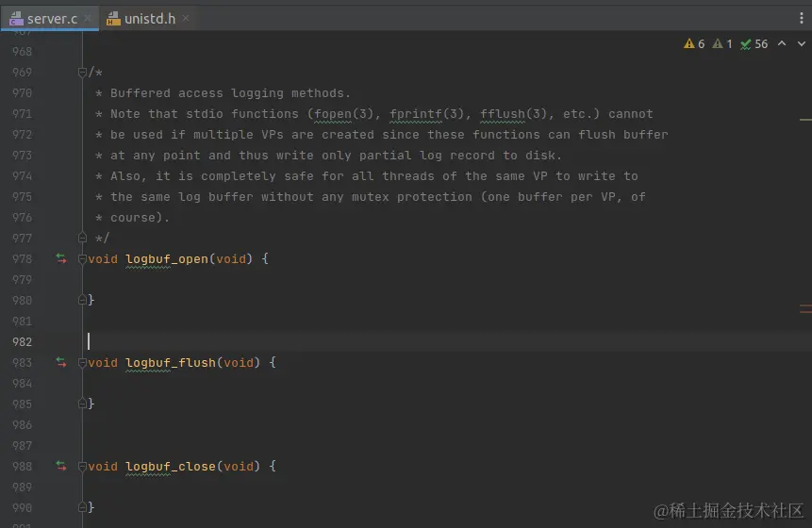
Task: Click gutter navigation icon for logbuf_close
Action: coord(61,467)
